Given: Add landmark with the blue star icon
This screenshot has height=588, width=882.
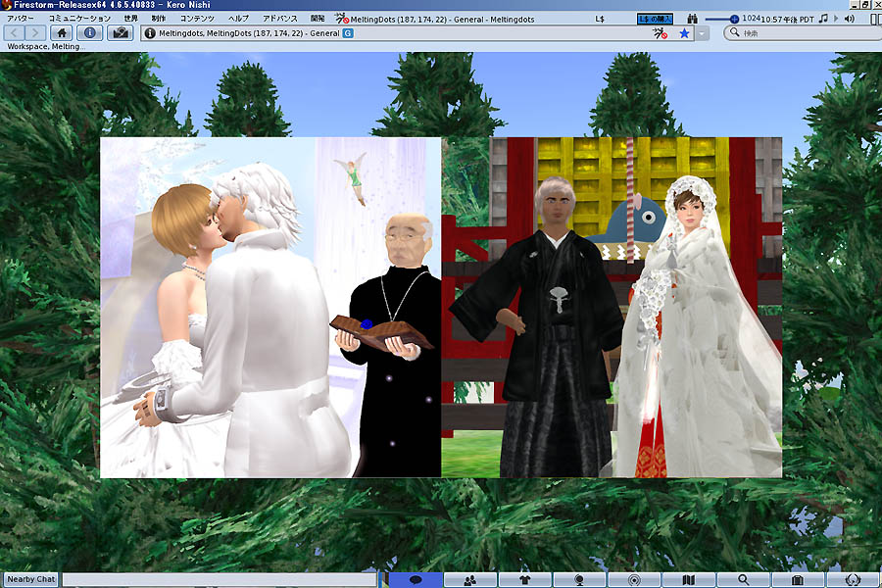Looking at the screenshot, I should [684, 33].
